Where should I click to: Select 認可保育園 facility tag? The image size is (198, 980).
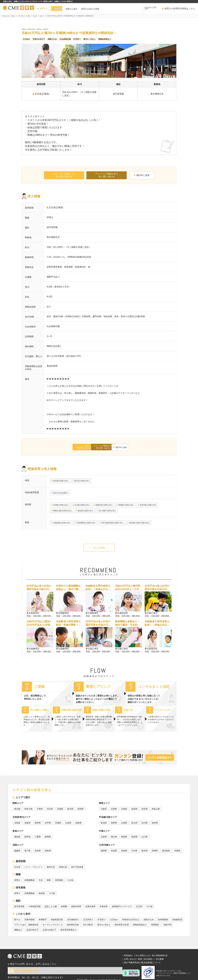coord(19,907)
